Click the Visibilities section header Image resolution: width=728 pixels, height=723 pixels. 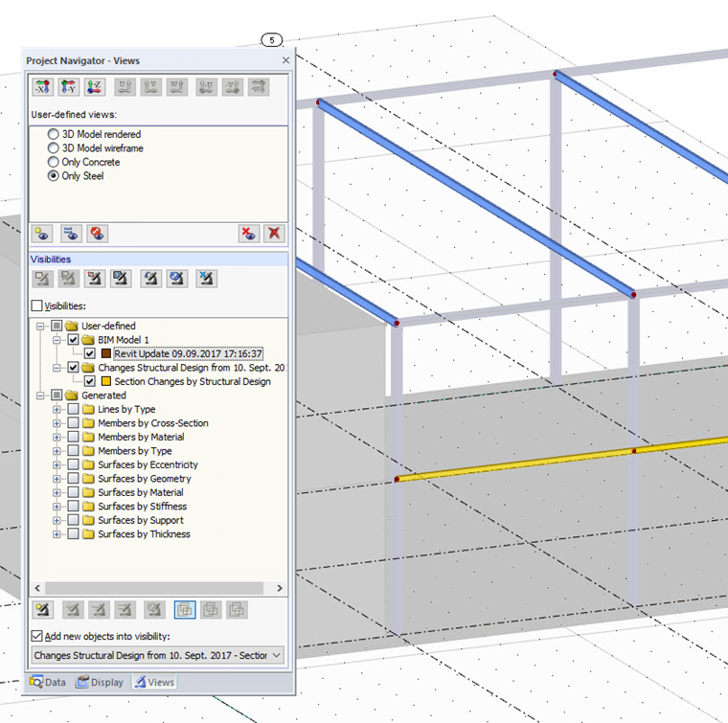pyautogui.click(x=158, y=259)
